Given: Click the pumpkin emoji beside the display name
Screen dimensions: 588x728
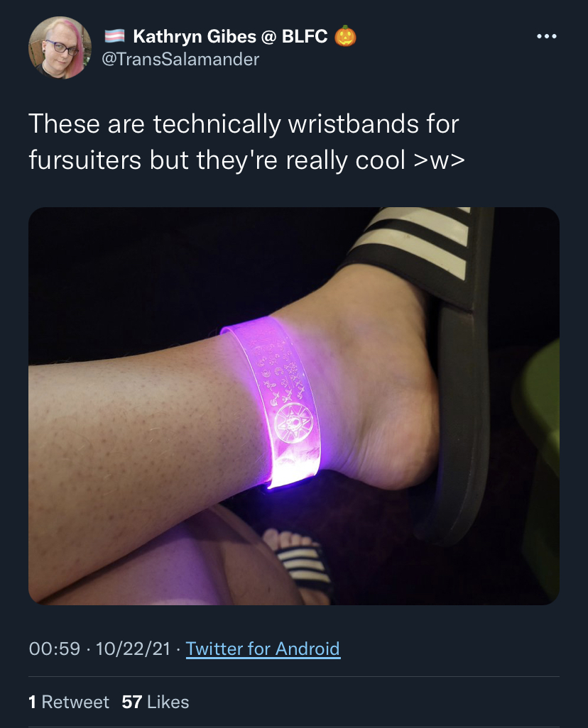Looking at the screenshot, I should coord(345,36).
